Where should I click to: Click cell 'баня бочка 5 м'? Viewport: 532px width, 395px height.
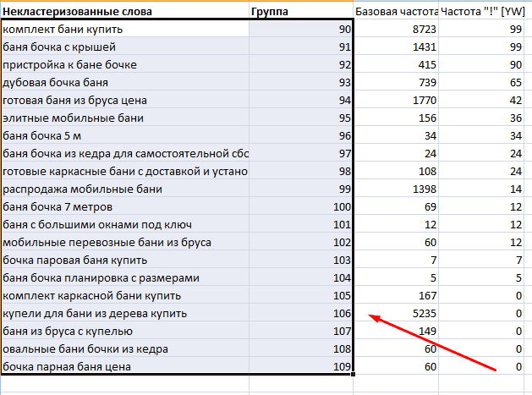125,135
